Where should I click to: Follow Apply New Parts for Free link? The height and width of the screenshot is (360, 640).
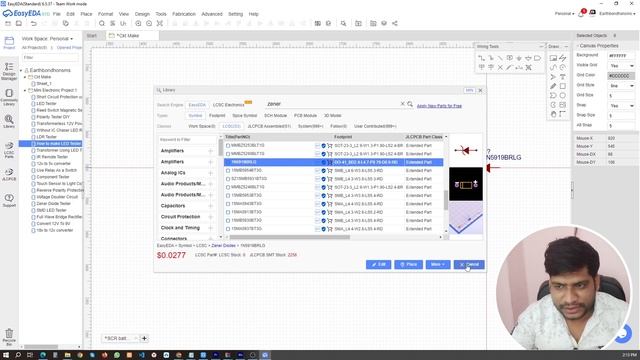pos(439,106)
